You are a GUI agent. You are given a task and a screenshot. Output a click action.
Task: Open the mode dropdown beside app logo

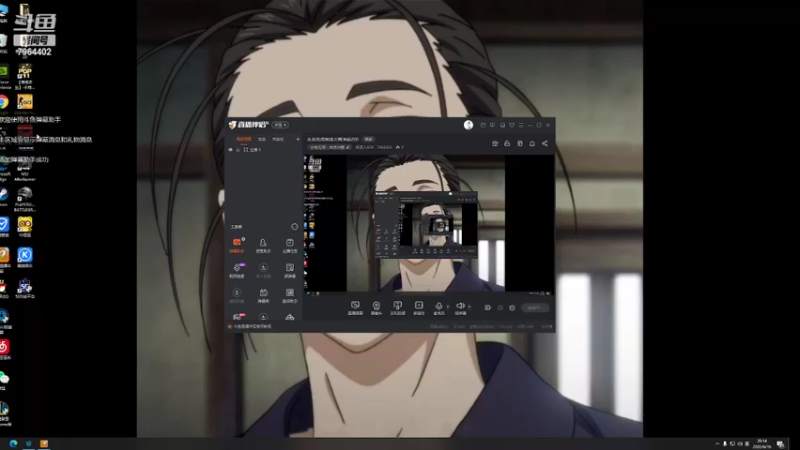click(x=280, y=125)
